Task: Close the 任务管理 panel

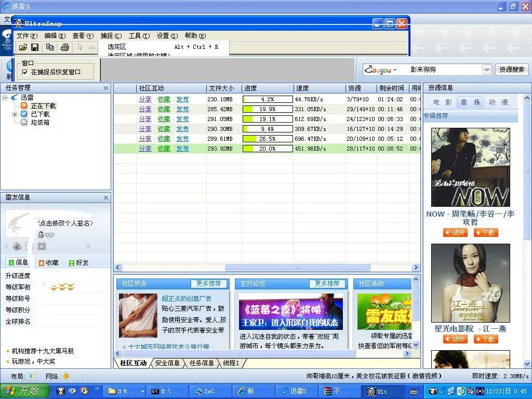Action: tap(106, 88)
